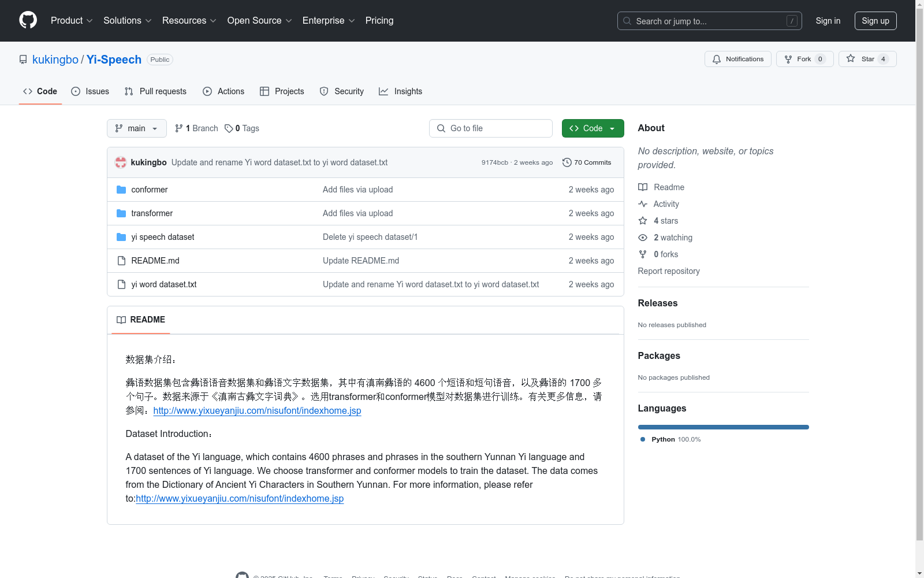The height and width of the screenshot is (578, 924).
Task: Click the eye icon next to 2 watching
Action: 643,238
